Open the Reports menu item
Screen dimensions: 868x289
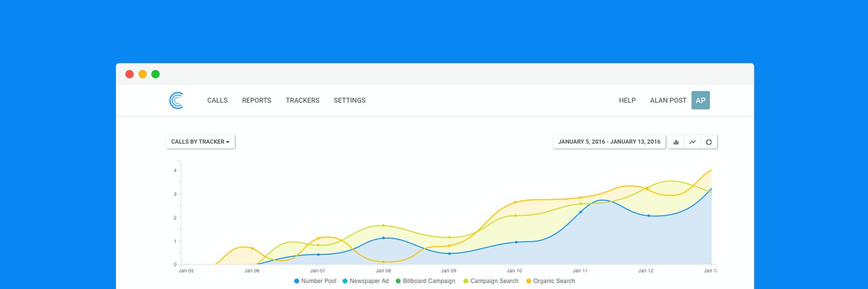256,101
